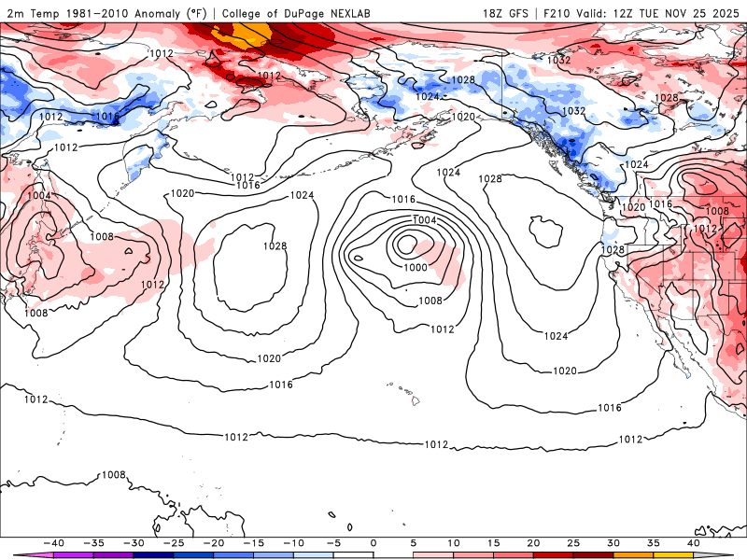Click the white colorbar swatch between -5 and 0
747x560 pixels.
[x=354, y=555]
